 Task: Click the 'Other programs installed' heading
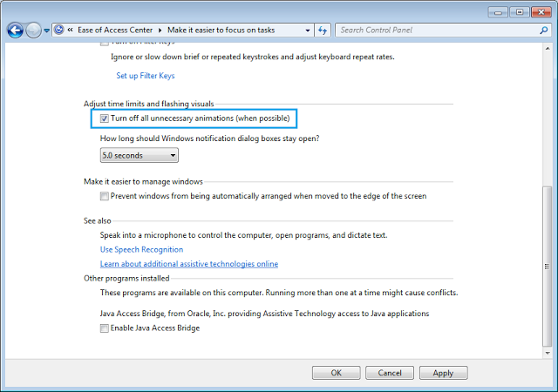[x=126, y=278]
